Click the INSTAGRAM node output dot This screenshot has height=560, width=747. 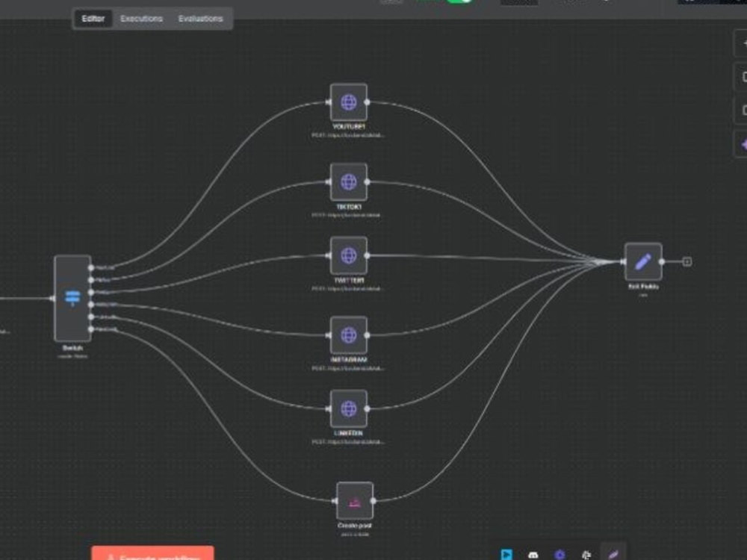coord(367,335)
